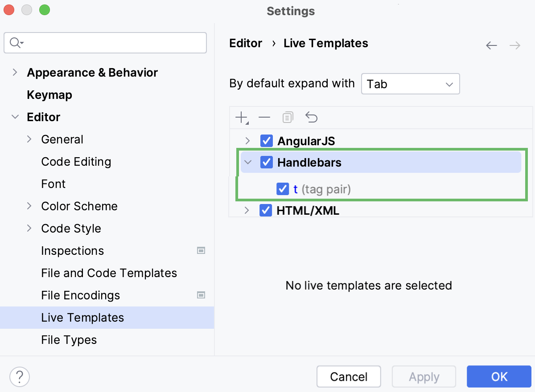Image resolution: width=535 pixels, height=392 pixels.
Task: Click the settings search field
Action: pyautogui.click(x=105, y=43)
